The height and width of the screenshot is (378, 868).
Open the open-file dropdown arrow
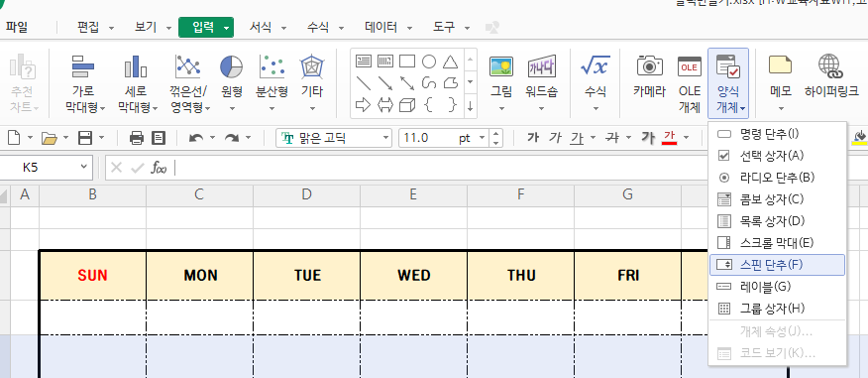65,138
